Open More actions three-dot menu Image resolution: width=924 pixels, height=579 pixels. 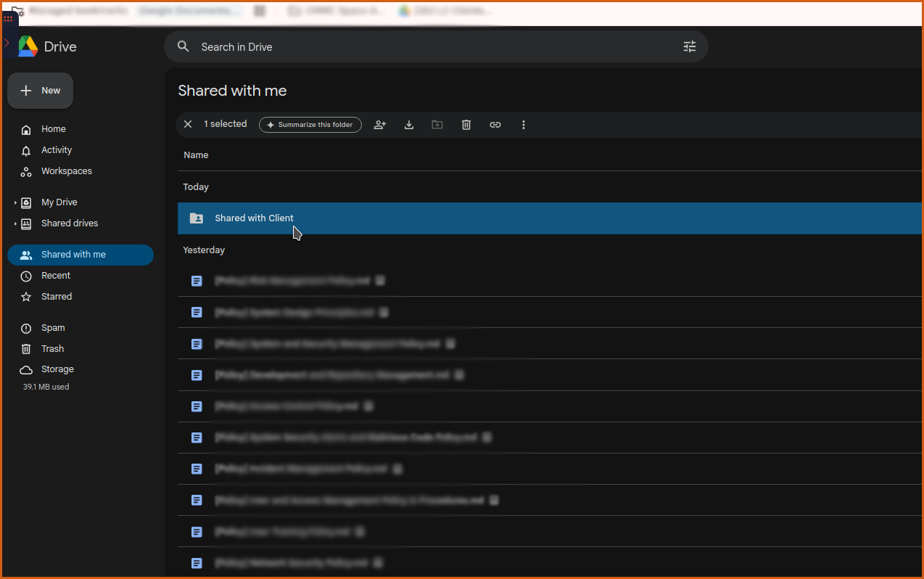524,125
